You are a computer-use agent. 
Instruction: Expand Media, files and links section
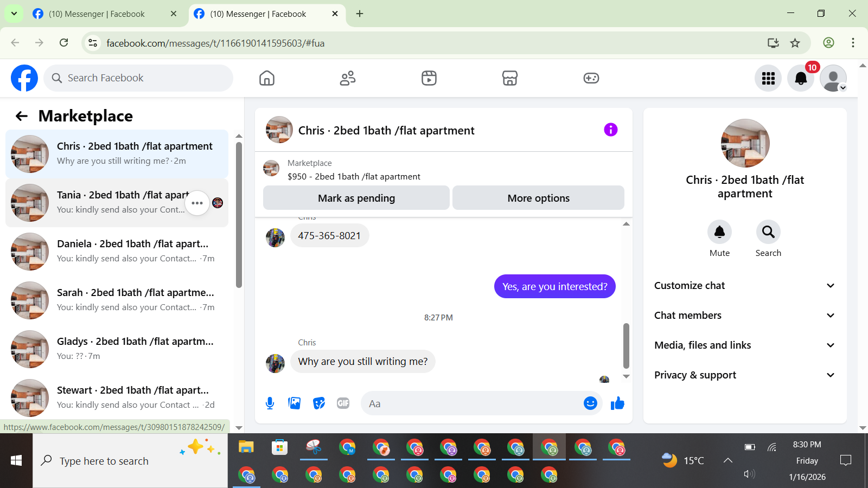point(745,345)
